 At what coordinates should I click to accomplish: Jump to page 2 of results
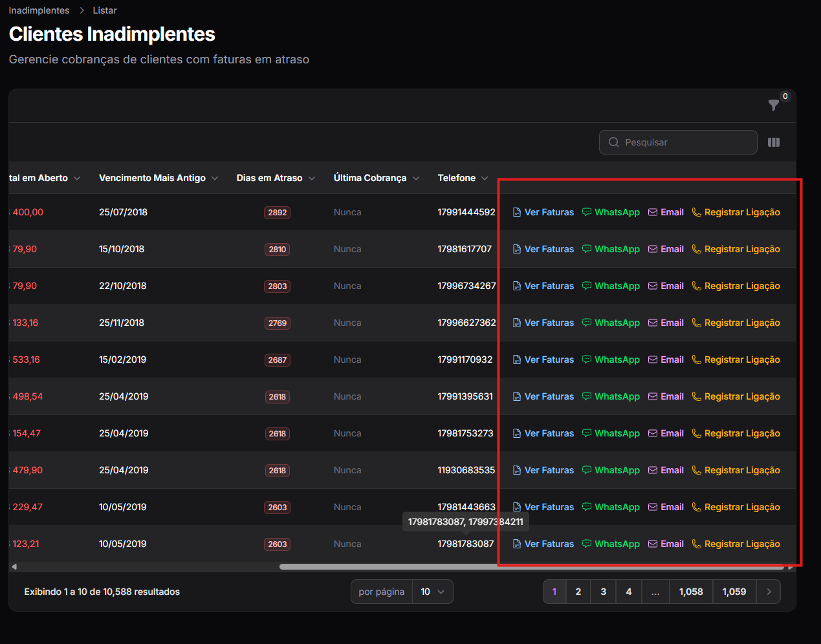(578, 592)
